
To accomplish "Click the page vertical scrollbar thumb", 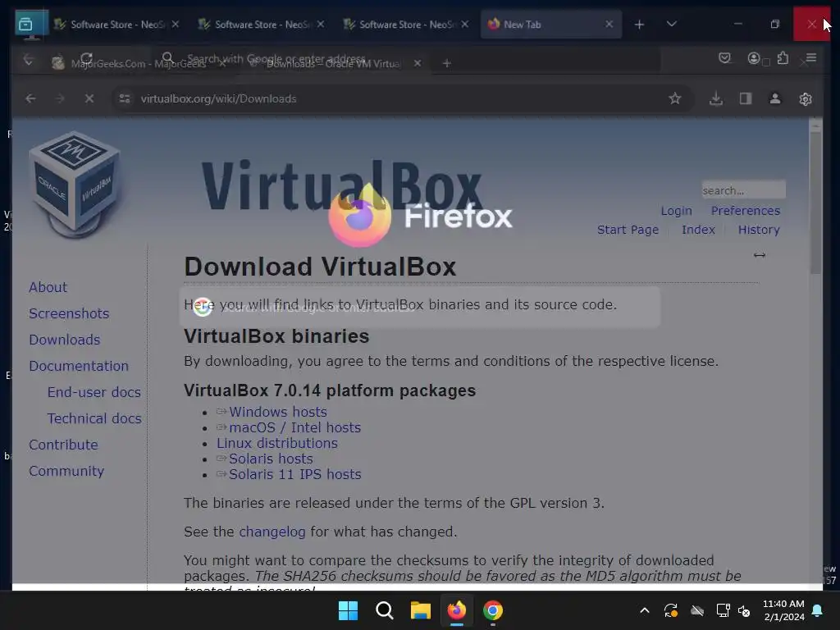I will click(815, 203).
